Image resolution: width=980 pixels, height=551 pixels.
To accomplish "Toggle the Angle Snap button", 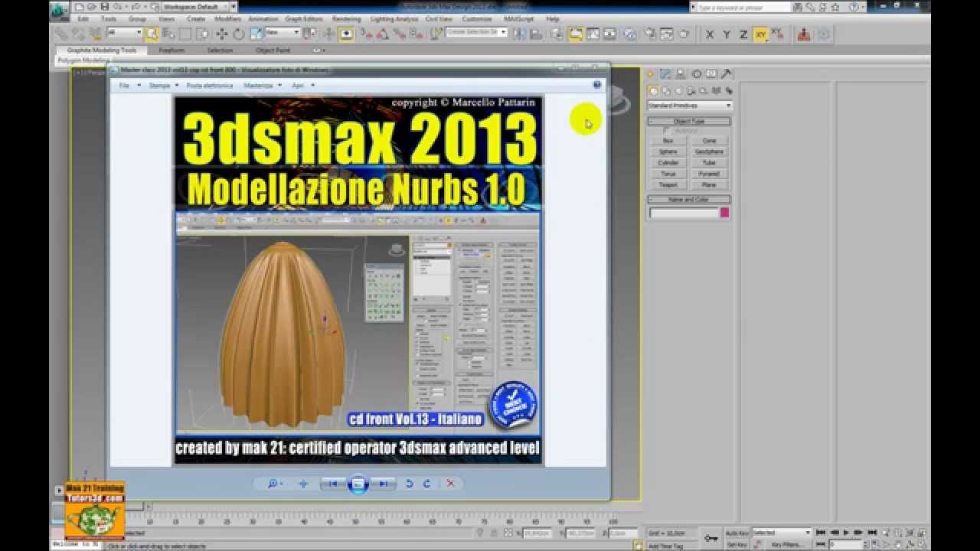I will coord(383,34).
